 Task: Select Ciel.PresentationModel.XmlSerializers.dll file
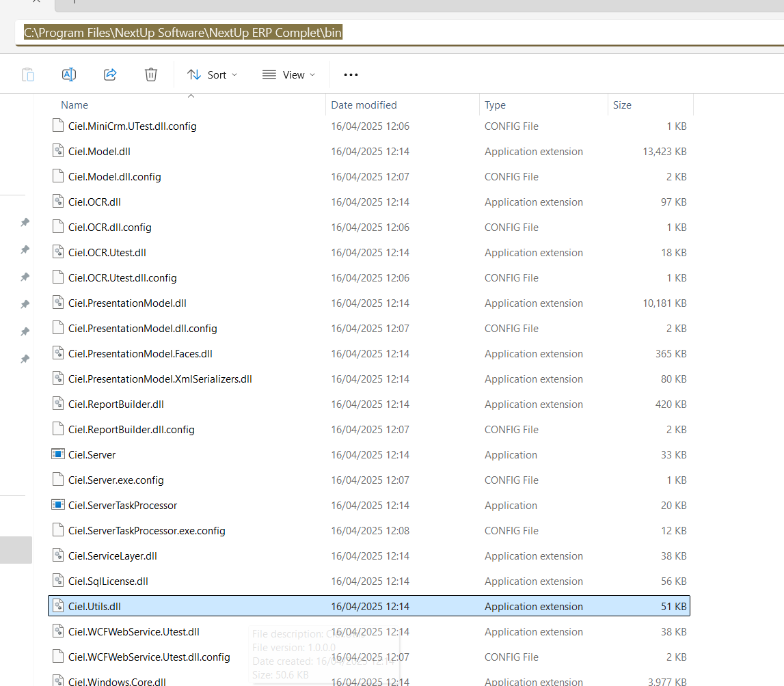[x=160, y=379]
